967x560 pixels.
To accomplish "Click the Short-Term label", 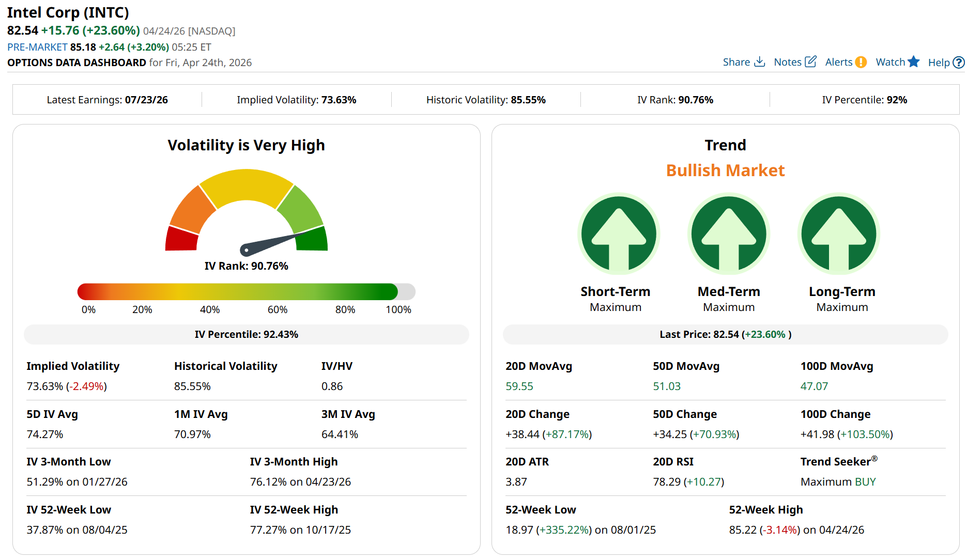I will pos(616,291).
